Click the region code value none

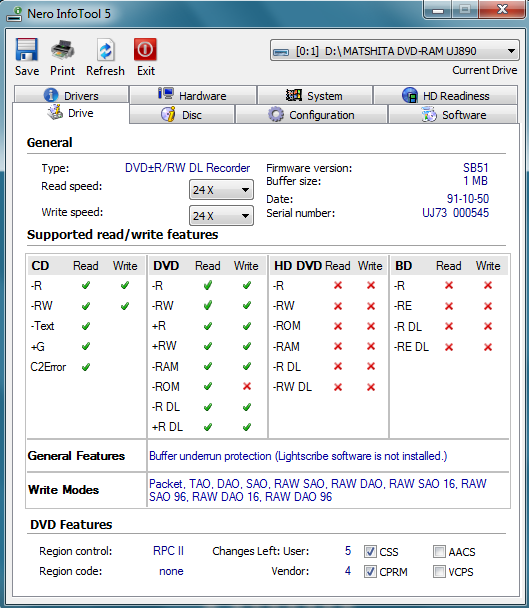[x=171, y=571]
